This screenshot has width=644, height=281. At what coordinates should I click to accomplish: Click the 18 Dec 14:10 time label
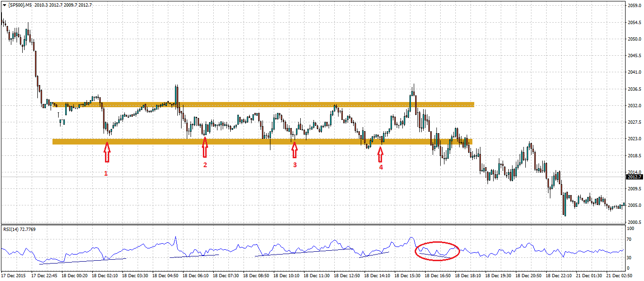click(x=378, y=275)
